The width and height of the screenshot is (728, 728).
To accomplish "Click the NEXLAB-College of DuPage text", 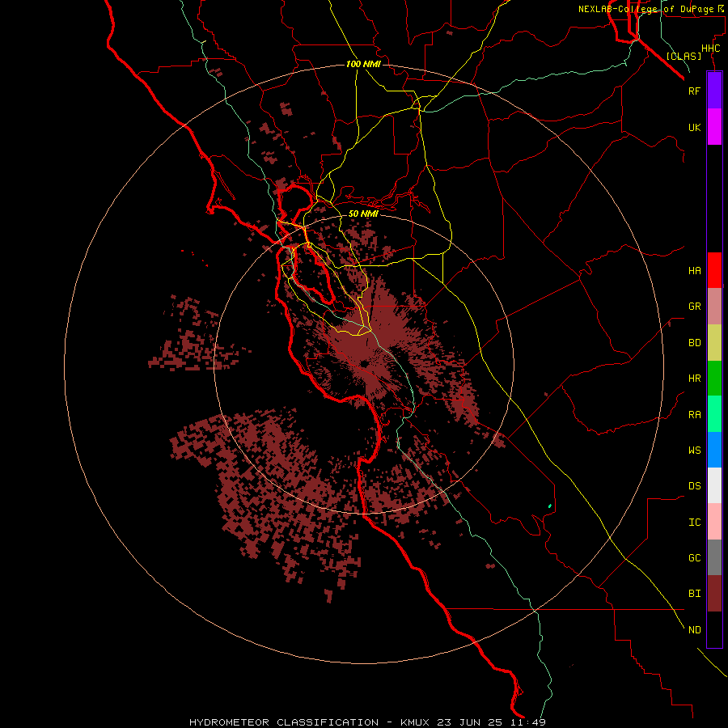I will click(x=646, y=9).
